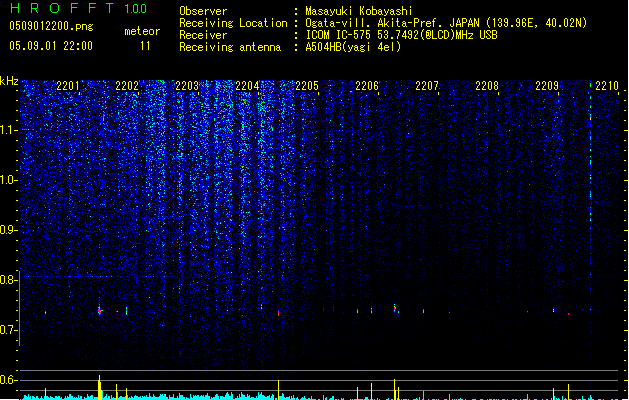Click the strong red meteor echo after 2201
Viewport: 629px width, 400px height.
click(x=99, y=311)
